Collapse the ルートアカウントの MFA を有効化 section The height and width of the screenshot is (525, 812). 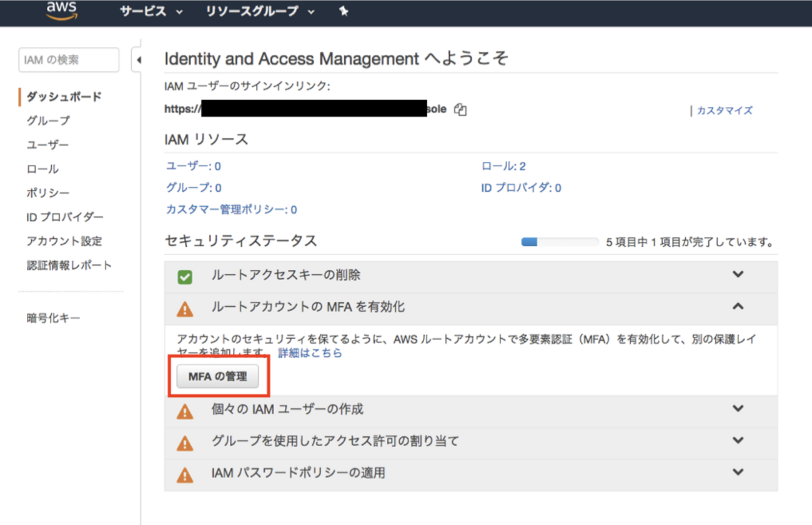tap(738, 307)
